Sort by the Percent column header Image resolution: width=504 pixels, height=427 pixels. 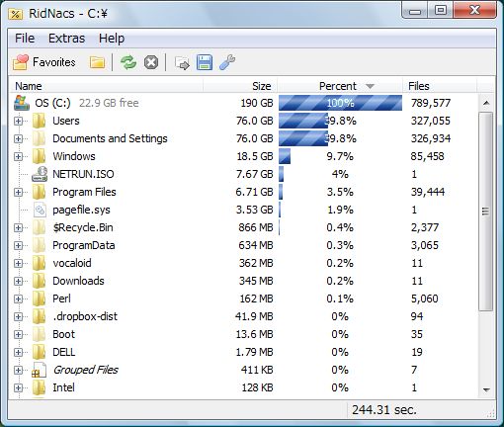click(x=340, y=86)
